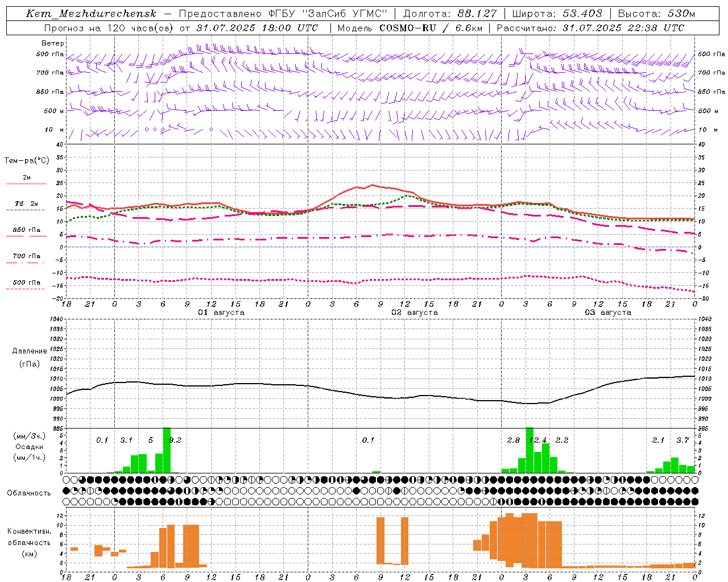
Task: Click the '(мм/3ч.)' precipitation unit label
Action: [30, 436]
